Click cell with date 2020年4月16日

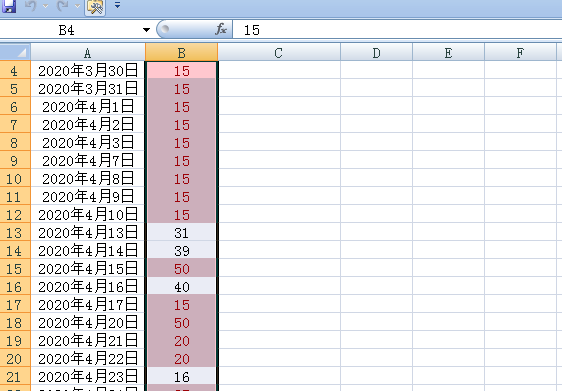point(88,286)
